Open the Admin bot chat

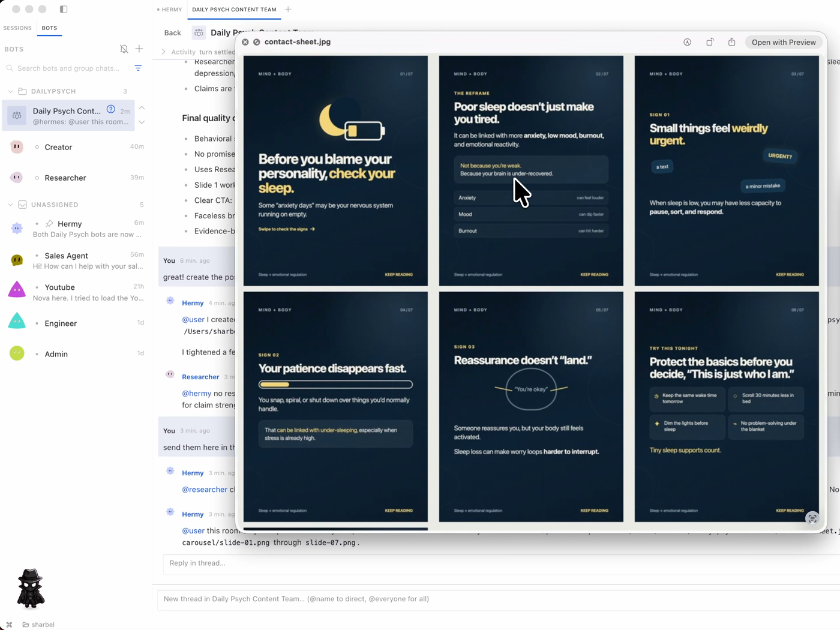[x=76, y=354]
